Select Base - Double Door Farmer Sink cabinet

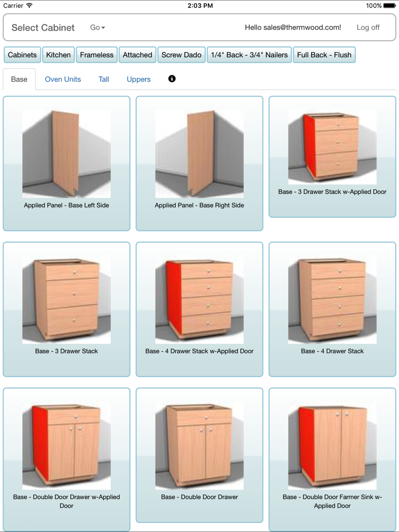coord(332,459)
